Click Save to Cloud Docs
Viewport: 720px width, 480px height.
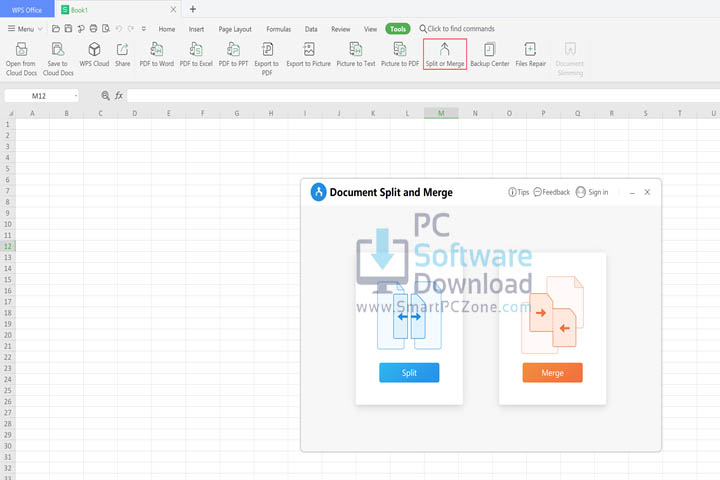coord(58,59)
